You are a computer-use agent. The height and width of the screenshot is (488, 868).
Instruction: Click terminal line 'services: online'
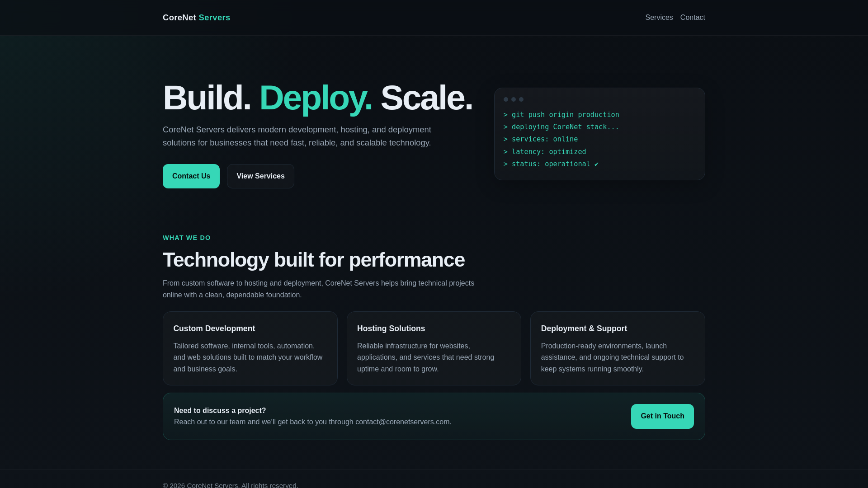pyautogui.click(x=541, y=139)
